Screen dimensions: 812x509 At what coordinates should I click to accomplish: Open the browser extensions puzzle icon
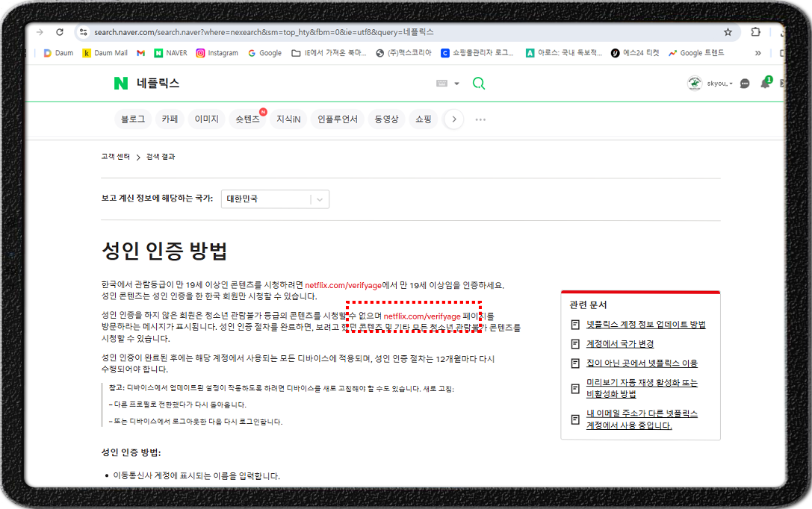click(755, 32)
